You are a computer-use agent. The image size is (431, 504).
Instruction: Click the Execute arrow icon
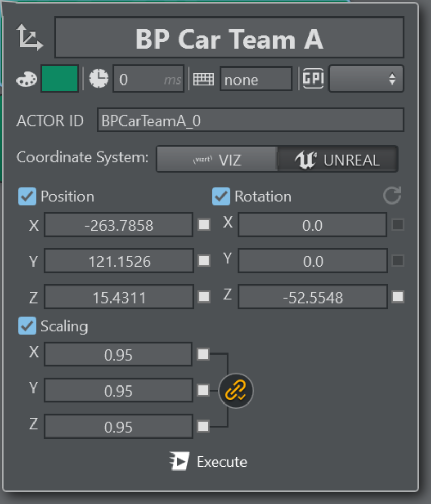pyautogui.click(x=180, y=461)
